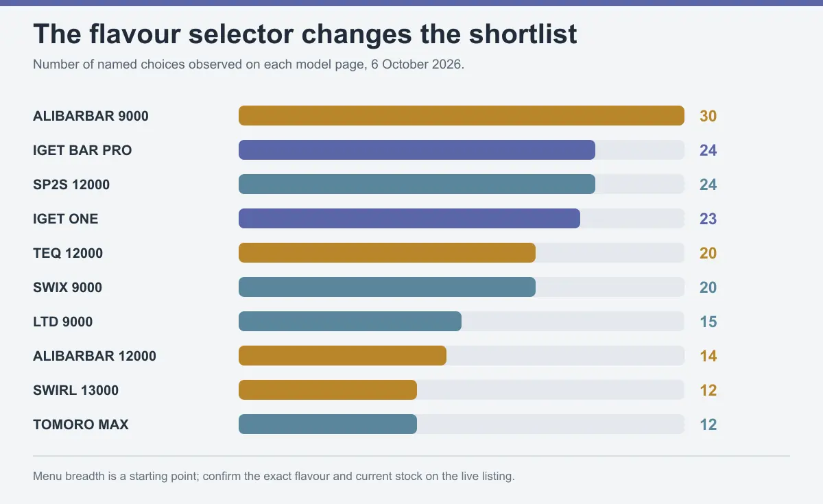
Task: Click the value 14 for ALIBARBAR 12000
Action: click(708, 356)
